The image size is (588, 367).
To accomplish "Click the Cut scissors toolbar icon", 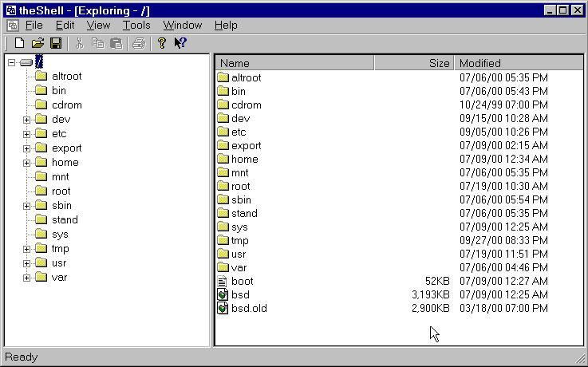I will click(x=80, y=43).
